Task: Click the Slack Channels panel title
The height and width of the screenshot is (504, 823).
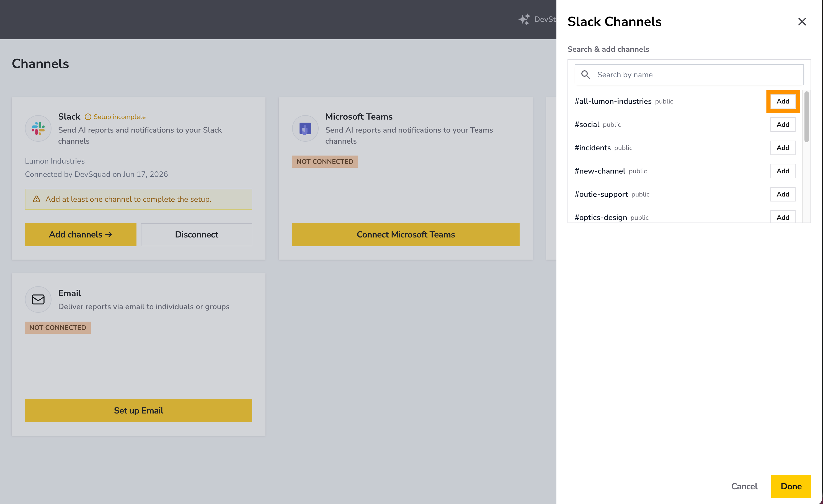Action: (x=614, y=22)
